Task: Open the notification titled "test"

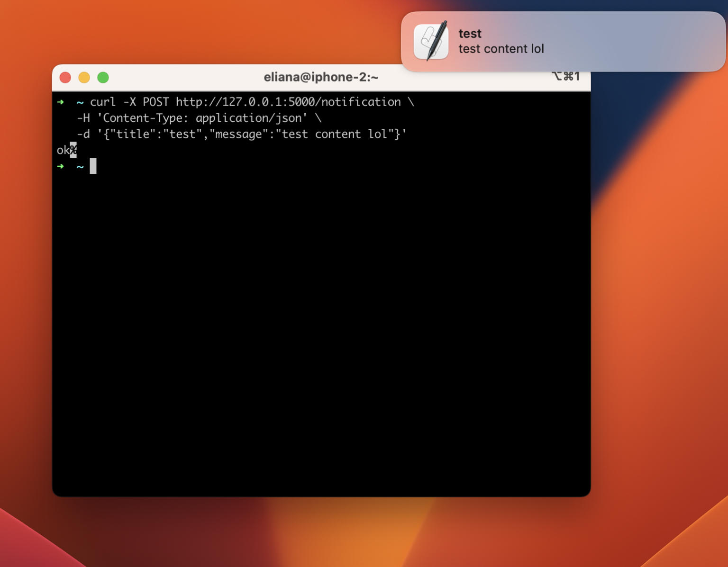Action: click(x=470, y=34)
